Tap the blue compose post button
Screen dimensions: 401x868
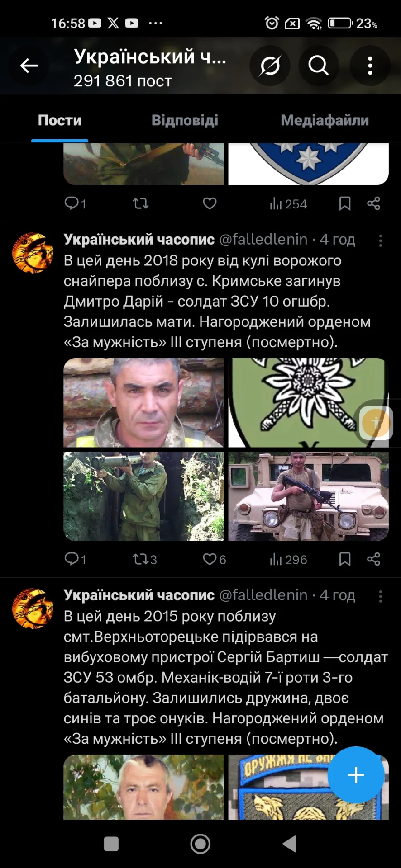[x=356, y=775]
